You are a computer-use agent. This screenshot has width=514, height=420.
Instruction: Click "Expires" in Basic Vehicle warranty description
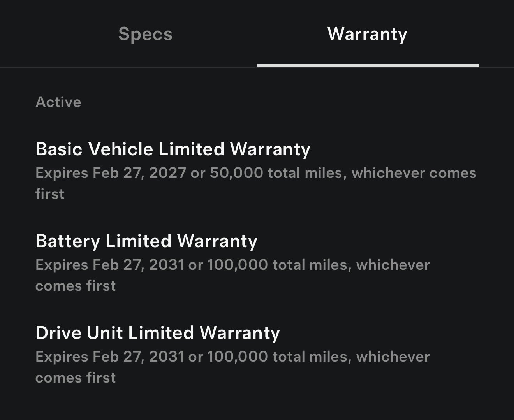coord(62,173)
